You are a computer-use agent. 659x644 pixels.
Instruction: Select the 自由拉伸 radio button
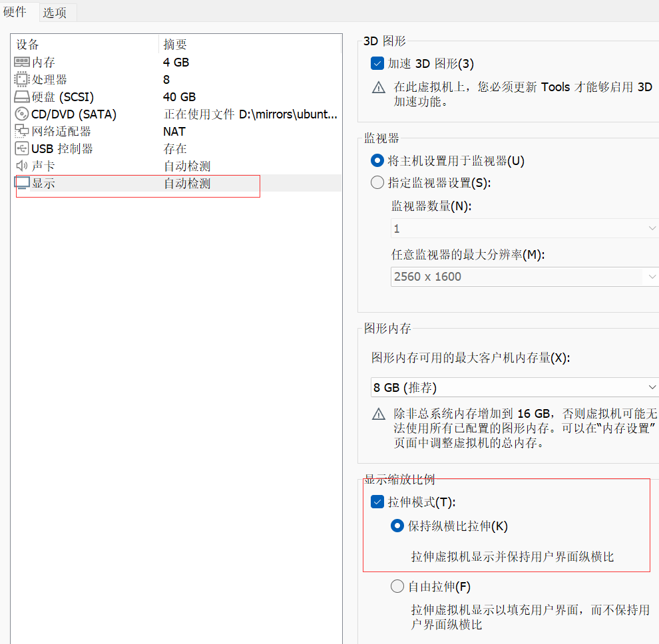click(397, 586)
